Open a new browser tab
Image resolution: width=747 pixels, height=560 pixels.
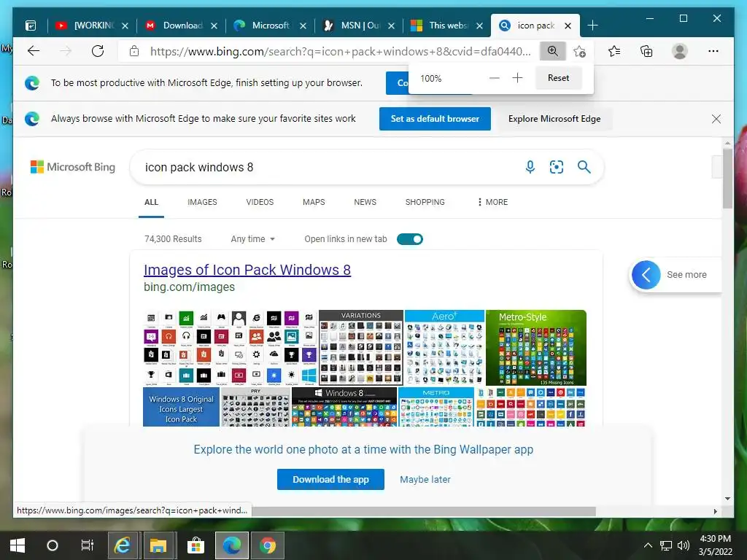(x=592, y=26)
